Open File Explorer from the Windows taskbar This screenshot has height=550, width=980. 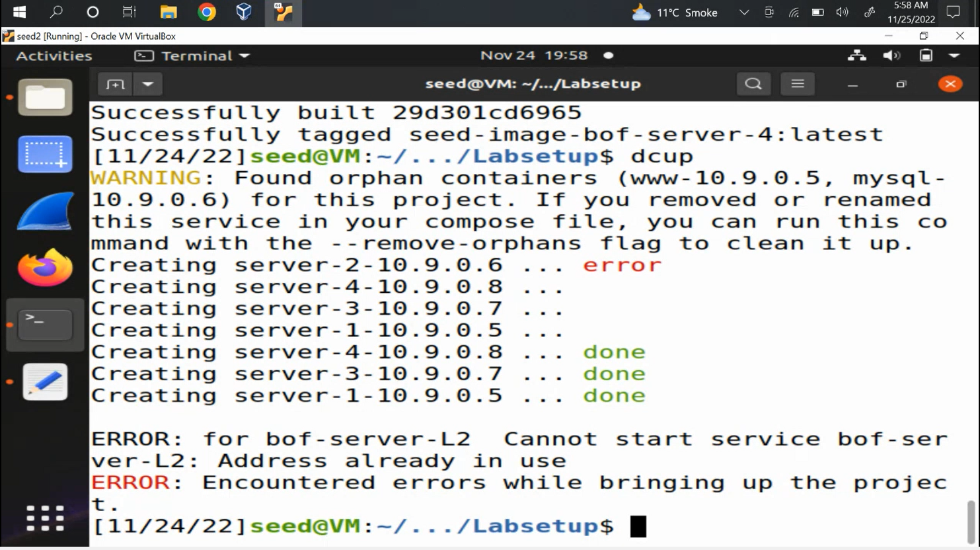click(168, 12)
